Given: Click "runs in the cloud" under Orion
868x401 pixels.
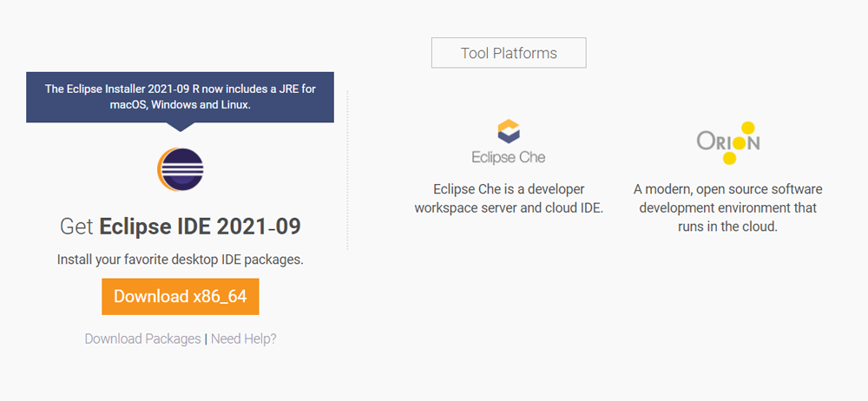Looking at the screenshot, I should point(727,227).
